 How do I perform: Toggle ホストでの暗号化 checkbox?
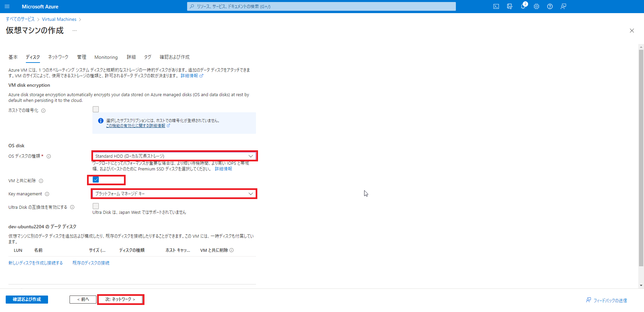(96, 109)
